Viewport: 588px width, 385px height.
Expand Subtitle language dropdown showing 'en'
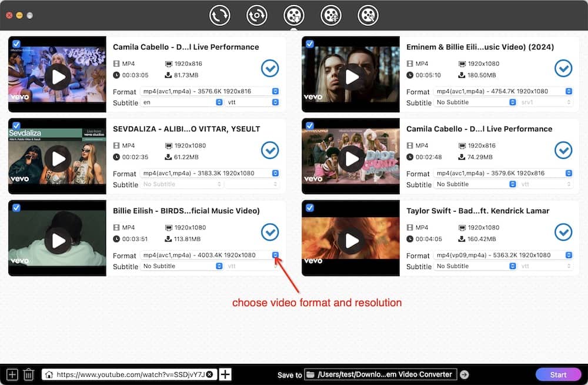pyautogui.click(x=218, y=102)
